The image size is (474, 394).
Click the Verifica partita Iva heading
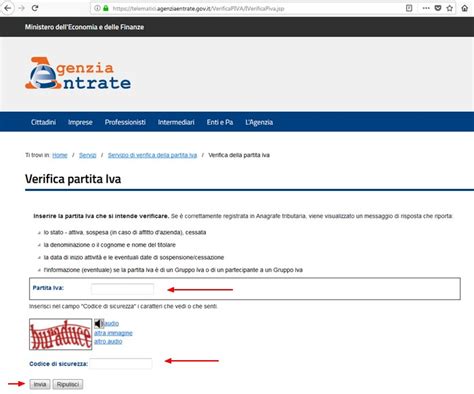tap(73, 179)
